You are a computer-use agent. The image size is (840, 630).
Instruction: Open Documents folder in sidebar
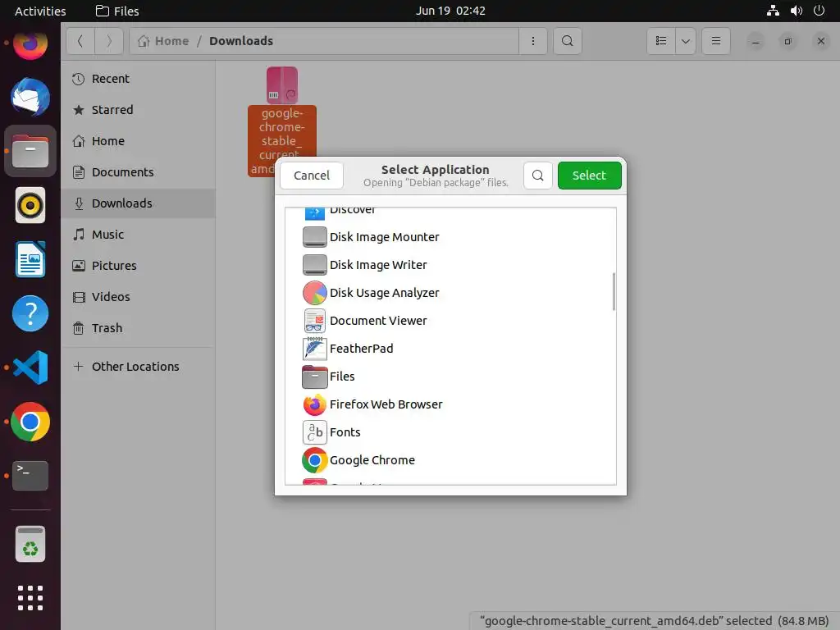pos(138,172)
